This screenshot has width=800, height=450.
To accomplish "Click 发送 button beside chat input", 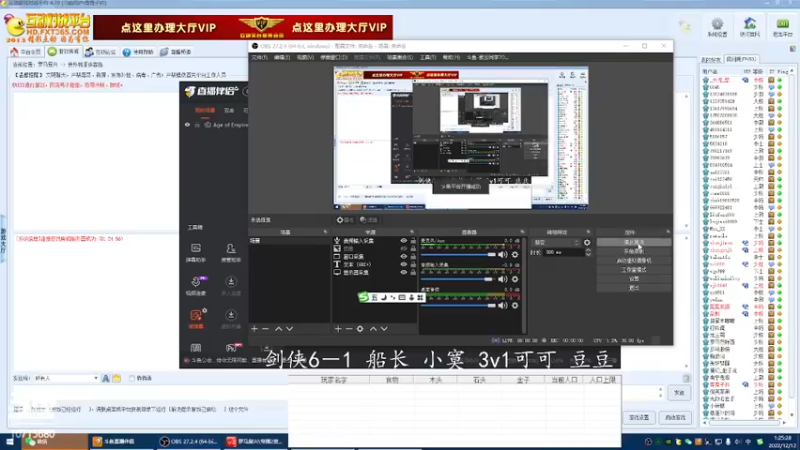I will pos(679,393).
